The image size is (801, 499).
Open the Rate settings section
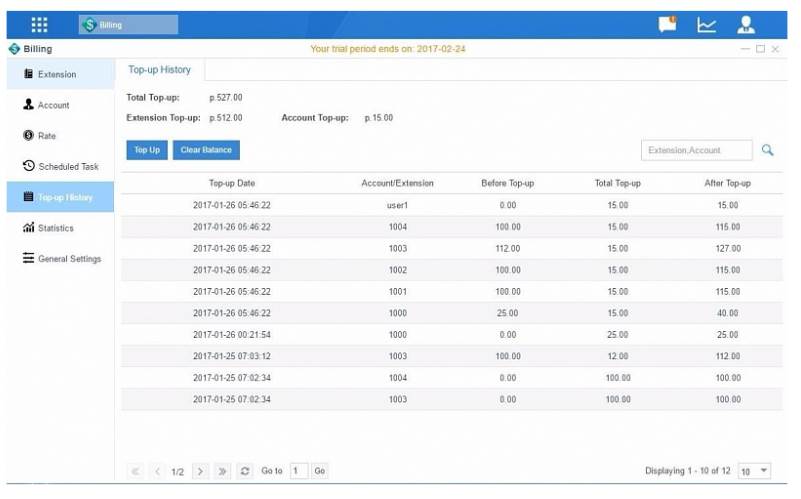tap(46, 136)
